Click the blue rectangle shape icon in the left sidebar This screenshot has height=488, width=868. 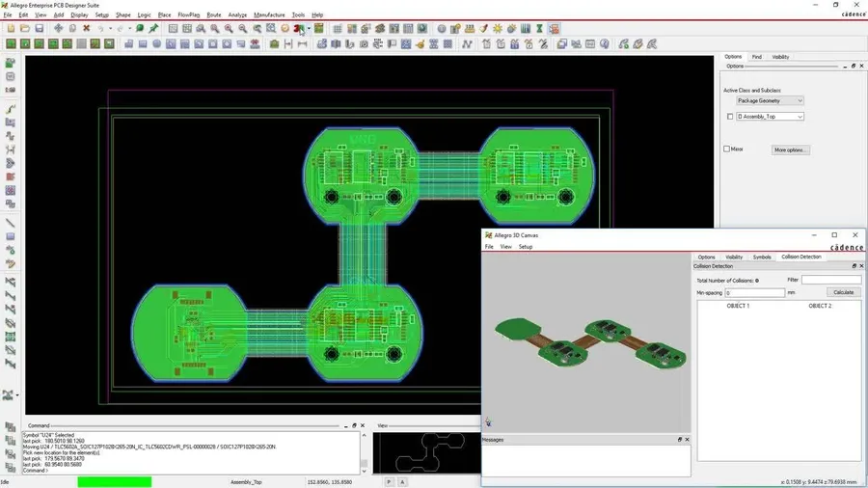[11, 237]
